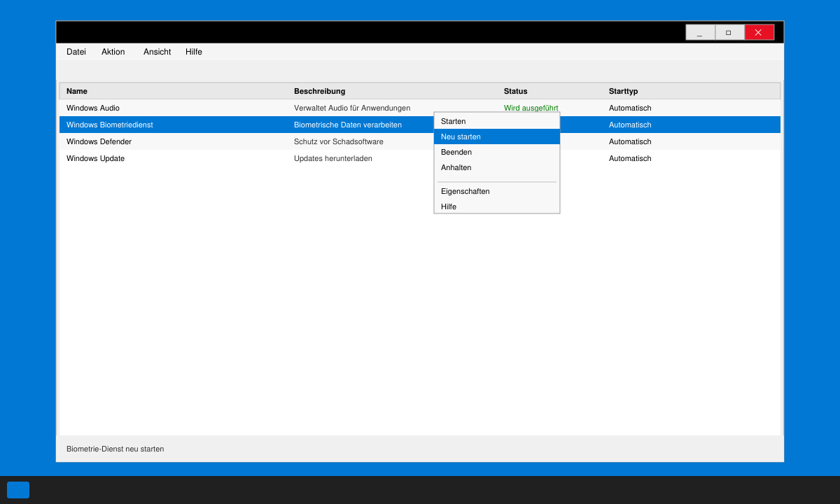The height and width of the screenshot is (504, 840).
Task: Click Automatisch starttype for Windows Audio
Action: pyautogui.click(x=630, y=108)
